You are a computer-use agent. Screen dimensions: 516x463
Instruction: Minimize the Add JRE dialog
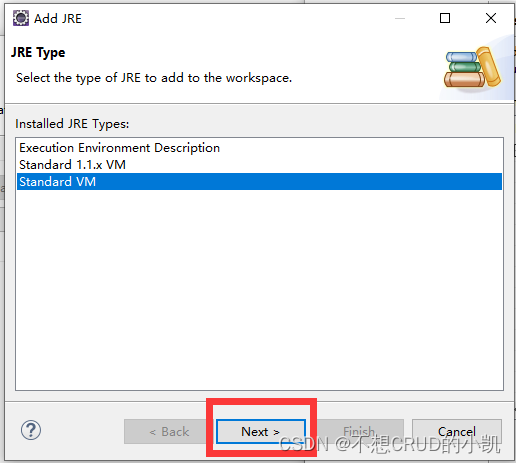coord(400,18)
